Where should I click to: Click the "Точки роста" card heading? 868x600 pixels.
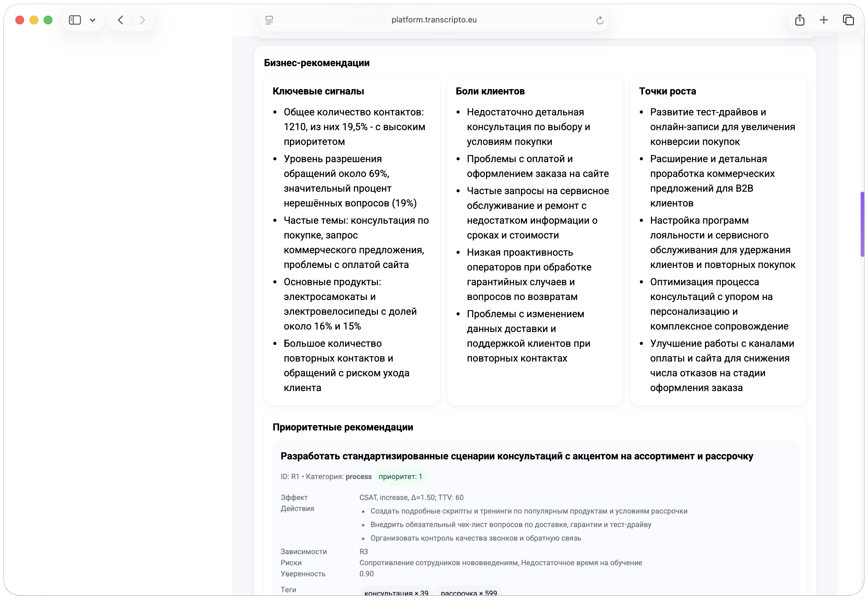pos(667,91)
